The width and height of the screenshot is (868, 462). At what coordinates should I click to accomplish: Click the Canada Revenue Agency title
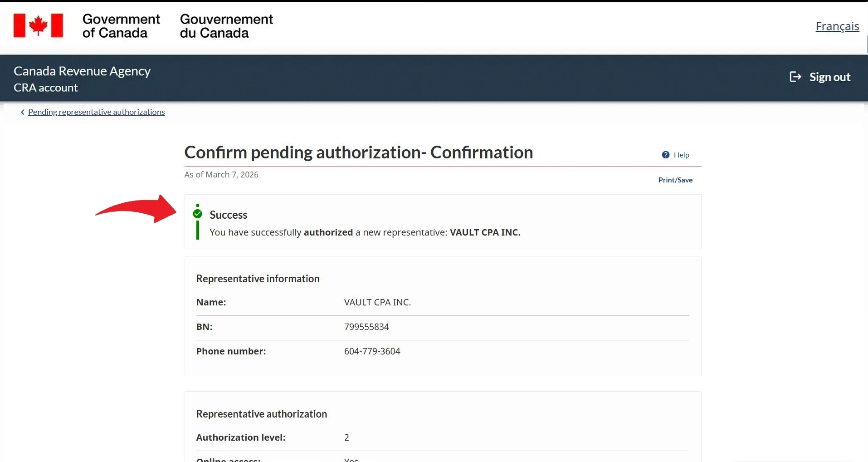click(82, 71)
